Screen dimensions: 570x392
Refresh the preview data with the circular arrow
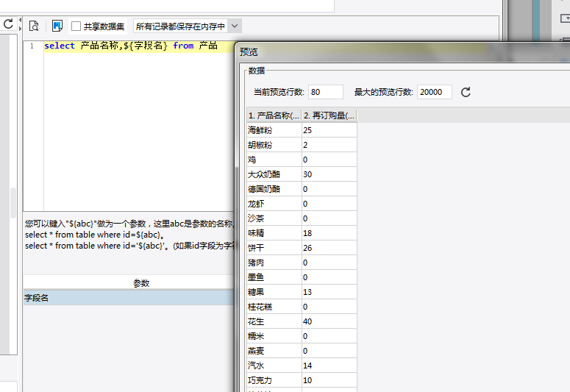466,92
